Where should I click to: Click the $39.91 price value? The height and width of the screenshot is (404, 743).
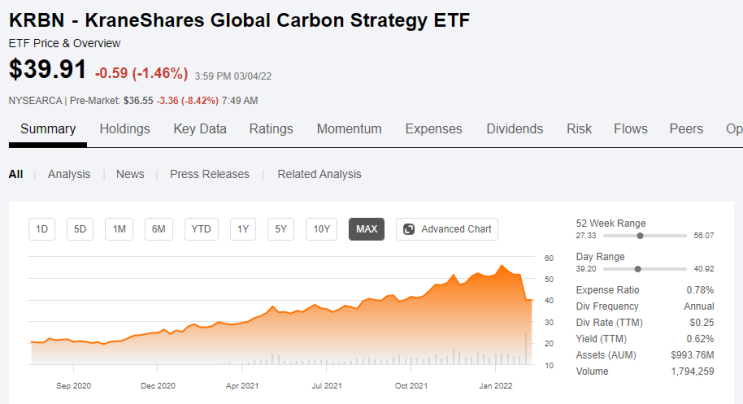pos(47,69)
